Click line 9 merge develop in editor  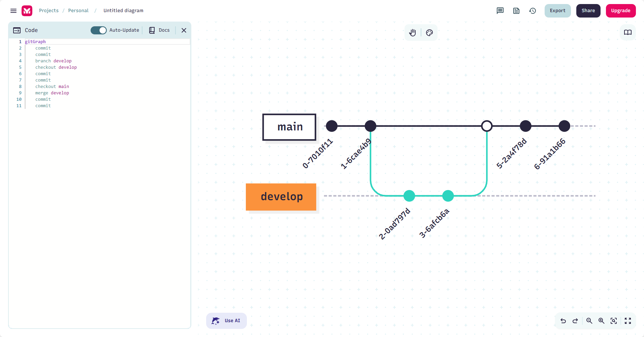click(x=52, y=93)
